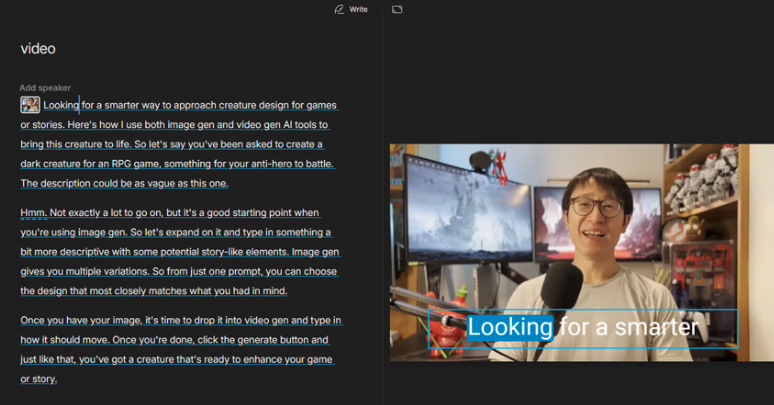Click the "video" project title

click(38, 49)
